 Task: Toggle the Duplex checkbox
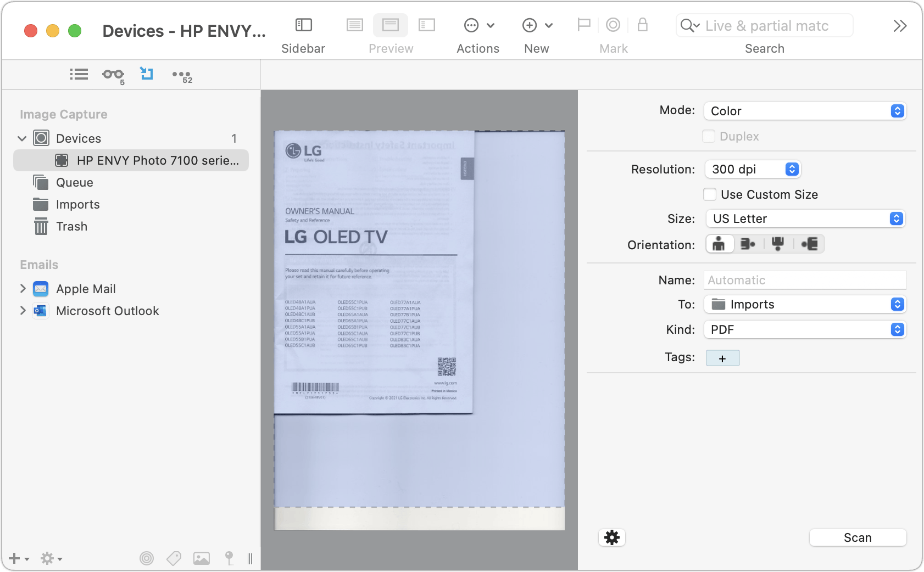709,136
